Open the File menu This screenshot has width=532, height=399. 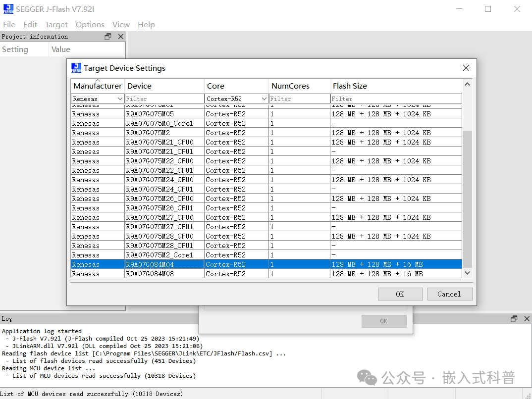pyautogui.click(x=9, y=25)
